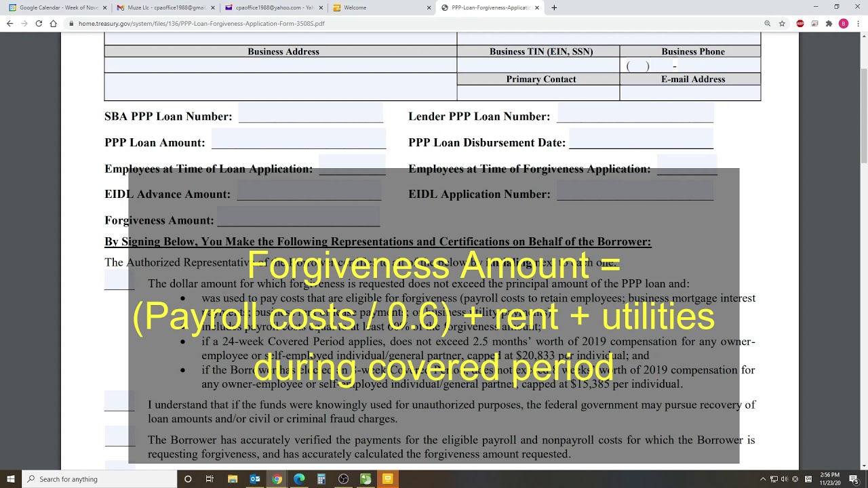
Task: Reload the PPP form page
Action: pos(39,23)
